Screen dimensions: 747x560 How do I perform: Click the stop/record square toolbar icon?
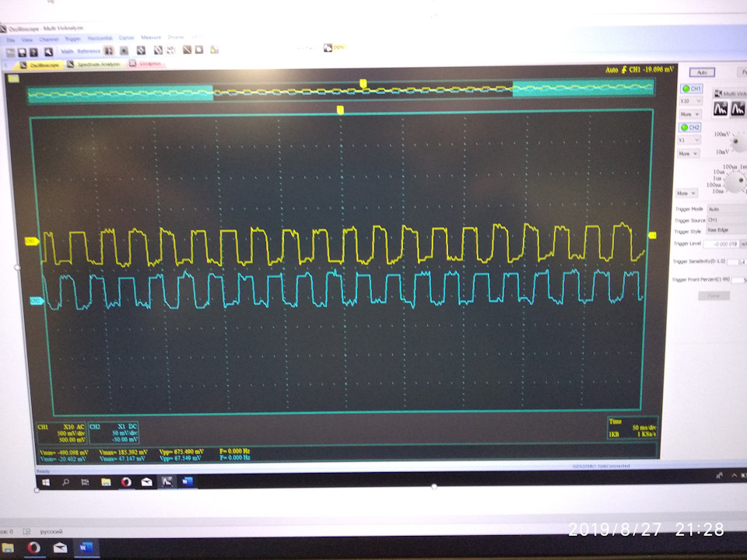[x=124, y=51]
